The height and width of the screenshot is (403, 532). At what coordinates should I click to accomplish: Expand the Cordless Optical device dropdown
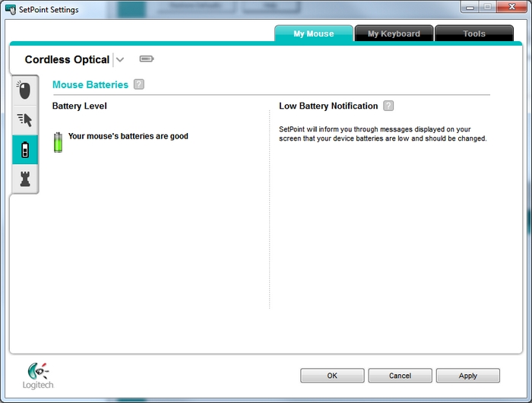tap(120, 60)
